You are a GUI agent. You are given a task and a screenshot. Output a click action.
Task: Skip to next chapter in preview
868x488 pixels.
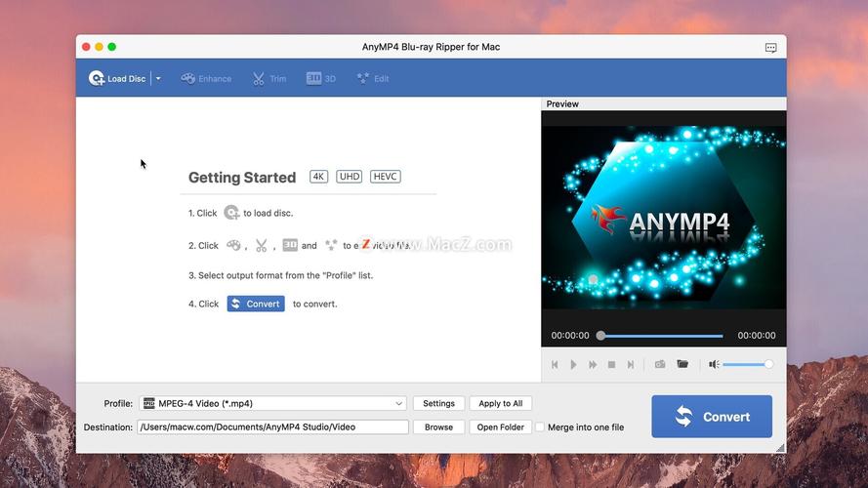(x=631, y=365)
